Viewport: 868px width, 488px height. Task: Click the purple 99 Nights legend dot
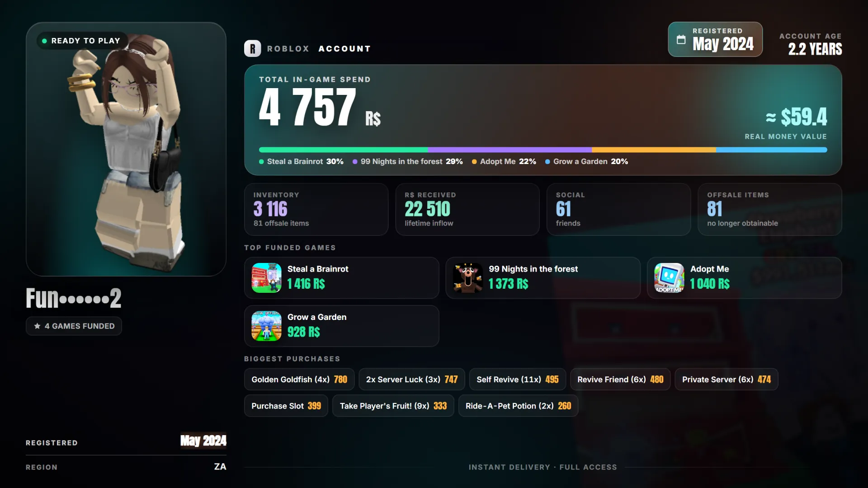355,162
